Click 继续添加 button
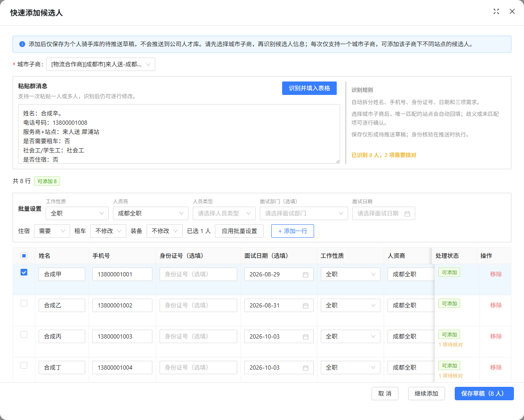This screenshot has width=524, height=420. click(427, 394)
